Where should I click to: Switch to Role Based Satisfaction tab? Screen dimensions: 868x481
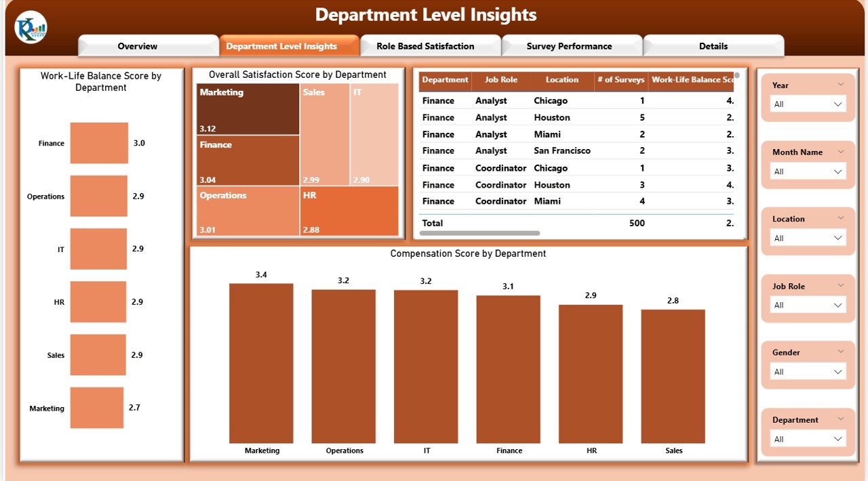(x=431, y=46)
